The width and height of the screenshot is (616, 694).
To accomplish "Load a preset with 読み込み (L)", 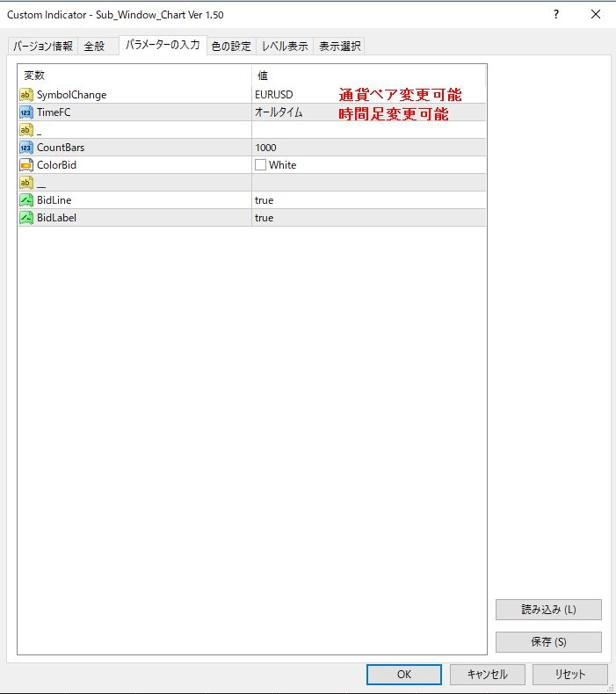I will pyautogui.click(x=548, y=610).
